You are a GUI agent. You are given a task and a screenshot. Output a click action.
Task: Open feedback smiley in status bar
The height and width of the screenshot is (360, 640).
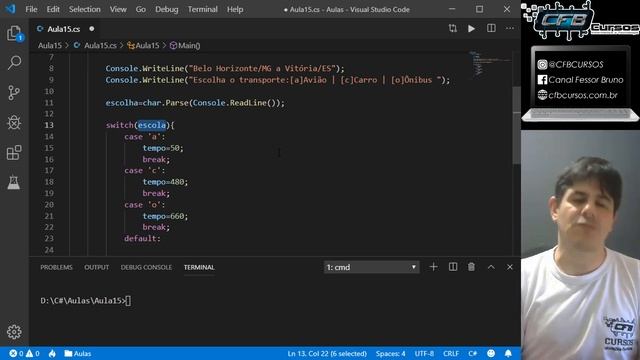(491, 353)
